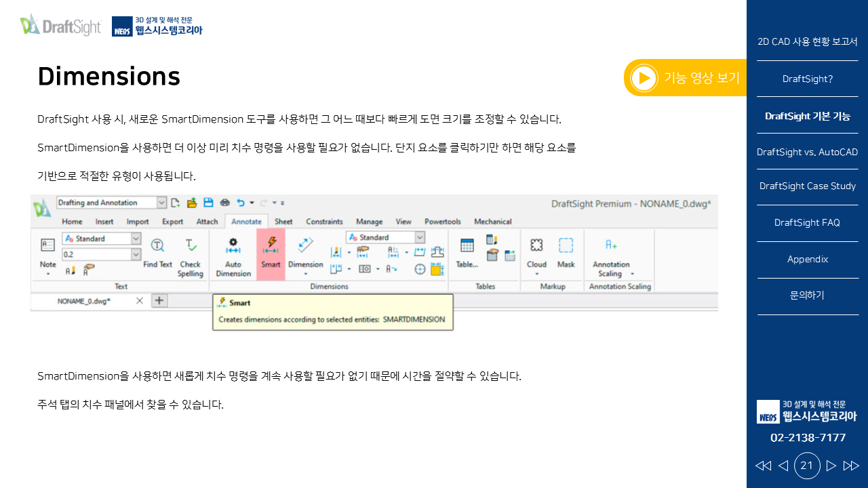Switch to the Manage ribbon tab
Screen dimensions: 868x488
[x=369, y=222]
